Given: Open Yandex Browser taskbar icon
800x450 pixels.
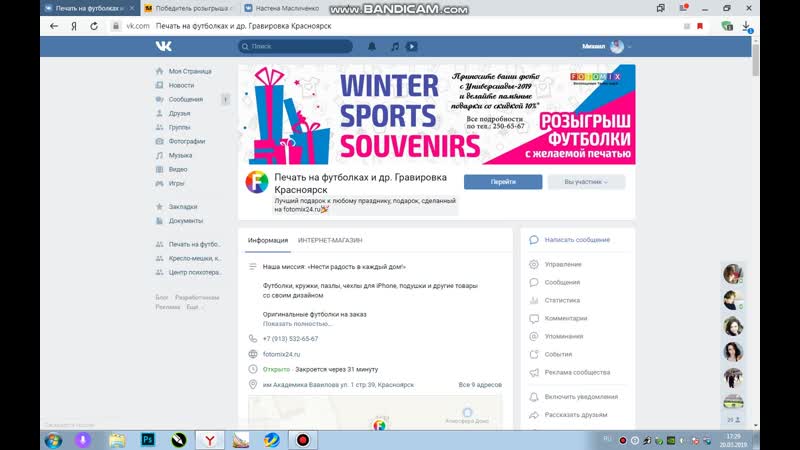Looking at the screenshot, I should [210, 440].
